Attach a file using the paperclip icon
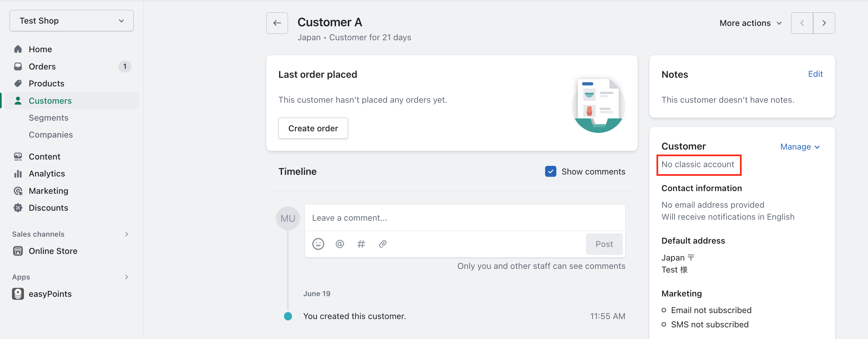 [x=382, y=244]
